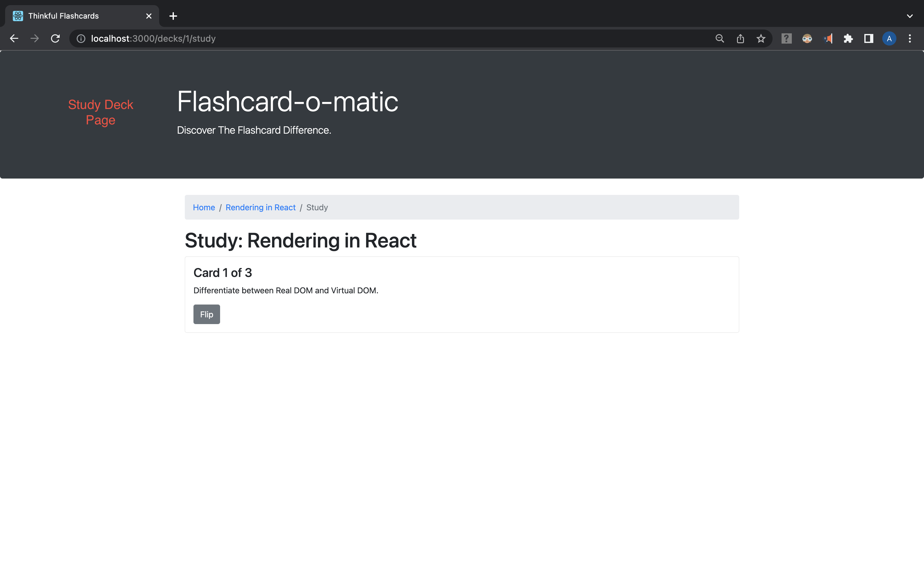Open the extensions puzzle-piece menu
Image resolution: width=924 pixels, height=577 pixels.
tap(848, 38)
